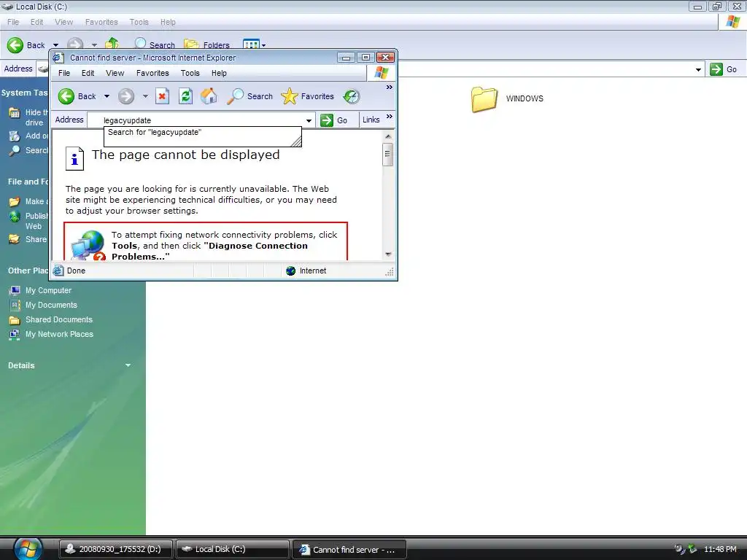
Task: Expand Forward history dropdown in Internet Explorer
Action: tap(145, 96)
